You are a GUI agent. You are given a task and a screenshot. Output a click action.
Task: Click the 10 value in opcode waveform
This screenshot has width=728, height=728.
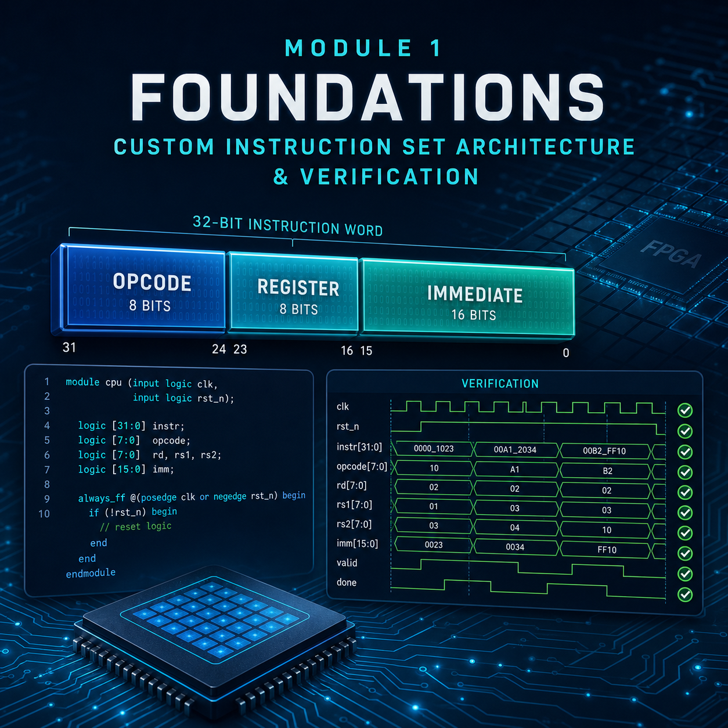434,468
